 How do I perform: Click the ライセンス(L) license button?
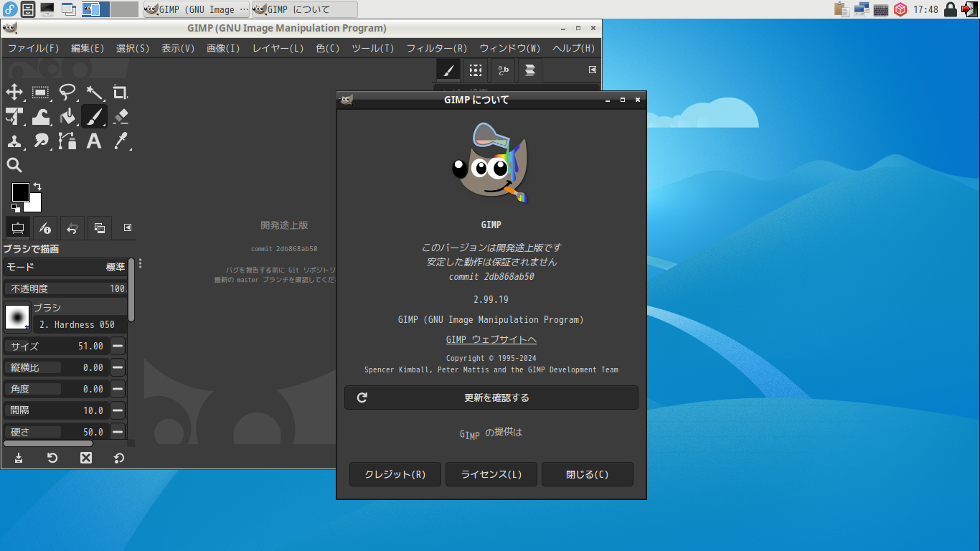tap(491, 474)
